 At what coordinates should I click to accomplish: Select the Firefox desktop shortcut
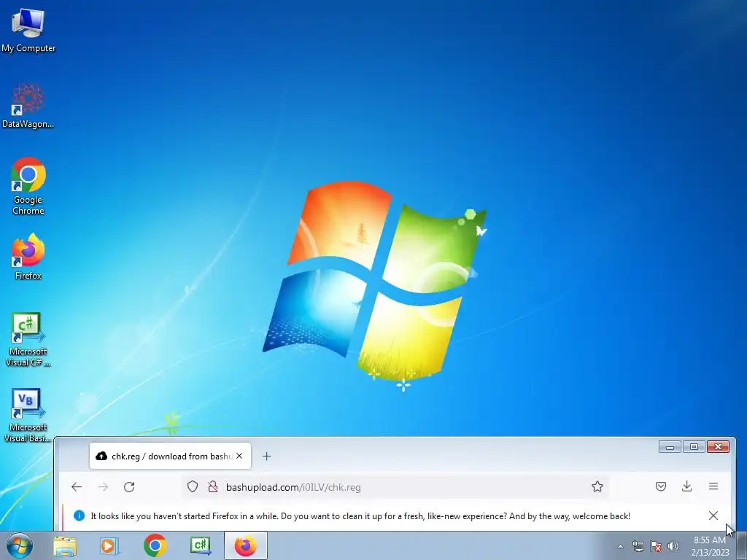coord(28,256)
